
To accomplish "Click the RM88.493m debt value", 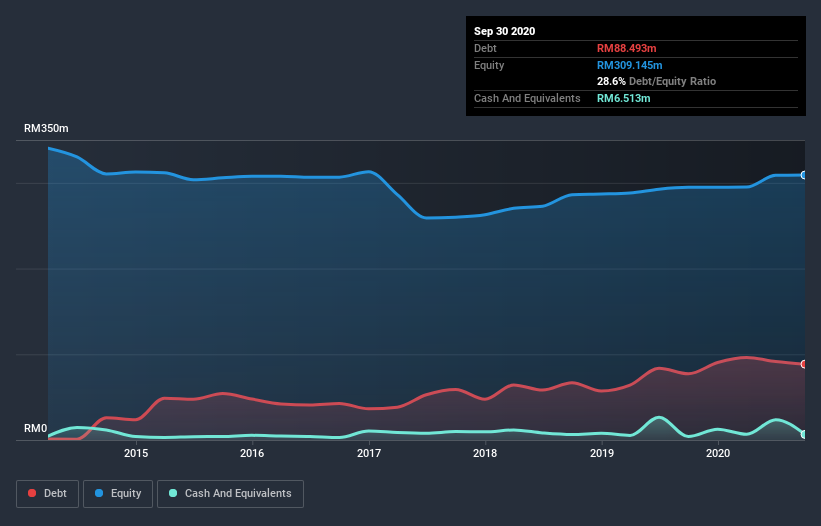I will (626, 48).
